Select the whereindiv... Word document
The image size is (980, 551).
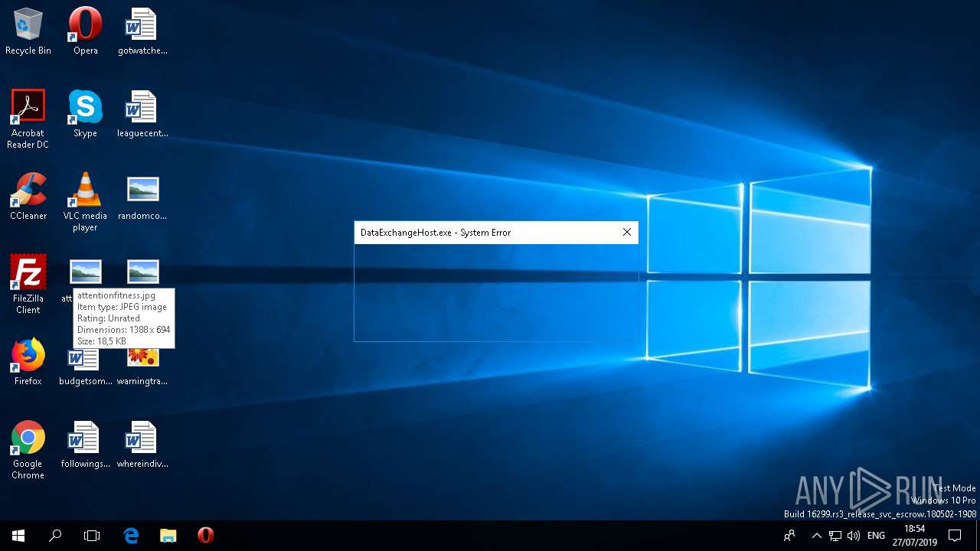pyautogui.click(x=142, y=445)
